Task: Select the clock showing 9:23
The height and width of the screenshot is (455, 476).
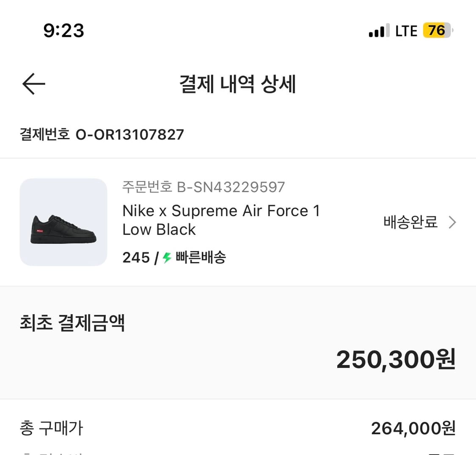Action: click(63, 30)
